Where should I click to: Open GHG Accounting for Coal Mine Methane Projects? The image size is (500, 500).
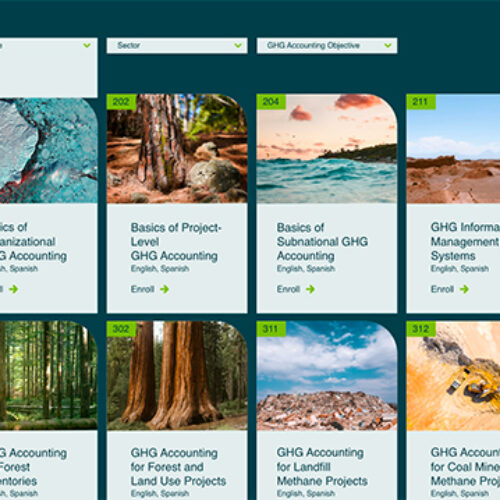pos(465,467)
